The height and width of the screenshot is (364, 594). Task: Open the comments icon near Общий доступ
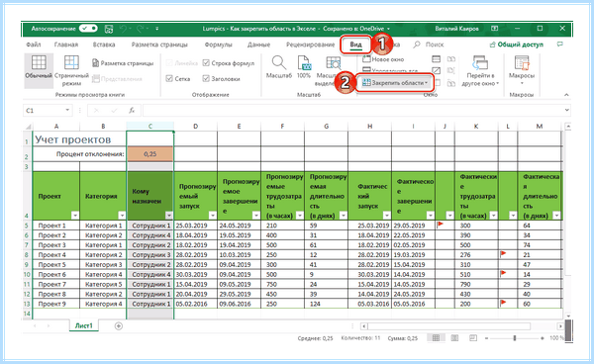pyautogui.click(x=560, y=45)
